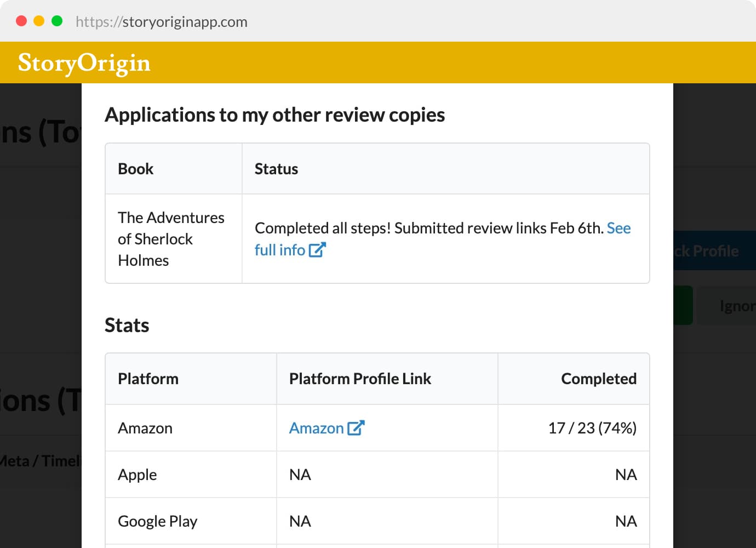Click the red close window dot
The width and height of the screenshot is (756, 548).
pyautogui.click(x=21, y=21)
